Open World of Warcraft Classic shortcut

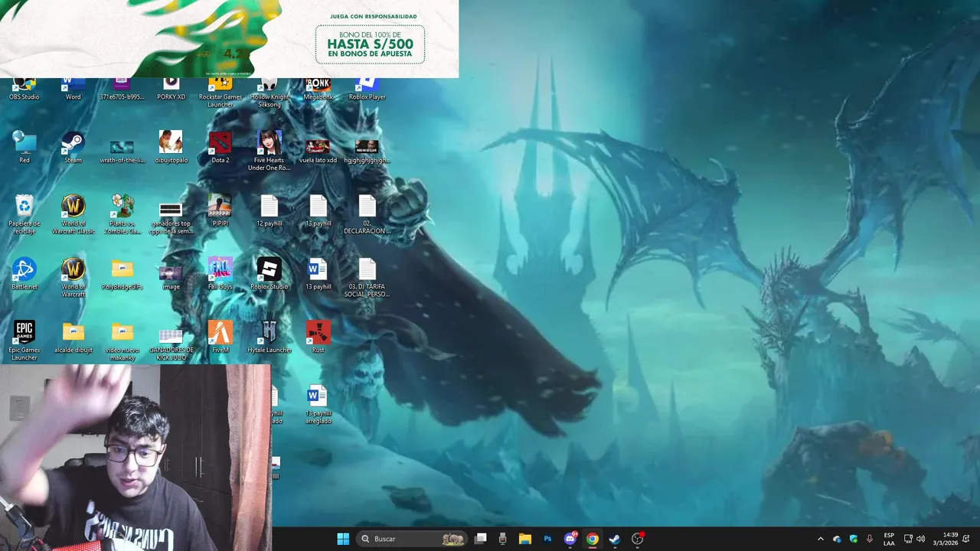73,214
